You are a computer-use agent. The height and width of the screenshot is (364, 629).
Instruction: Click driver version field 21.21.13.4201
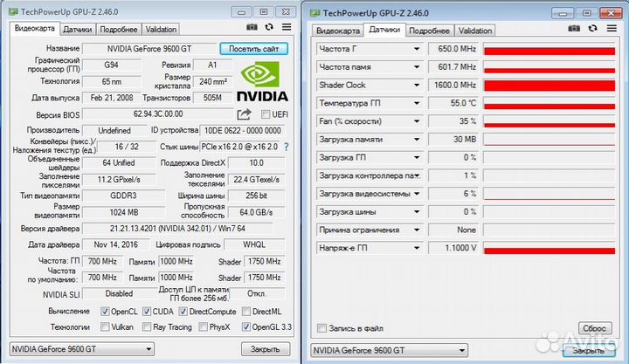pyautogui.click(x=177, y=229)
